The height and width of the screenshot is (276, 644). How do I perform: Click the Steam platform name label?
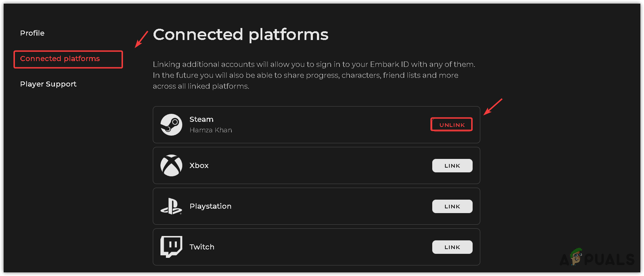(202, 119)
